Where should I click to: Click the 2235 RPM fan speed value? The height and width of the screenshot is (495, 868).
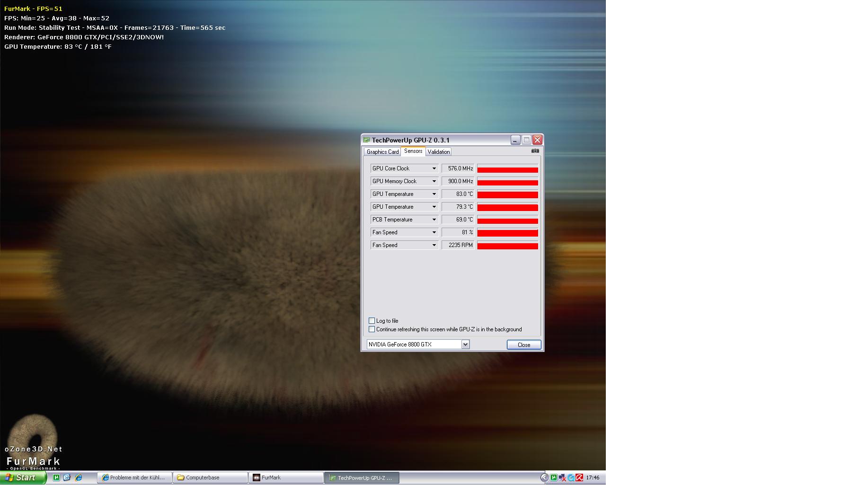tap(458, 245)
